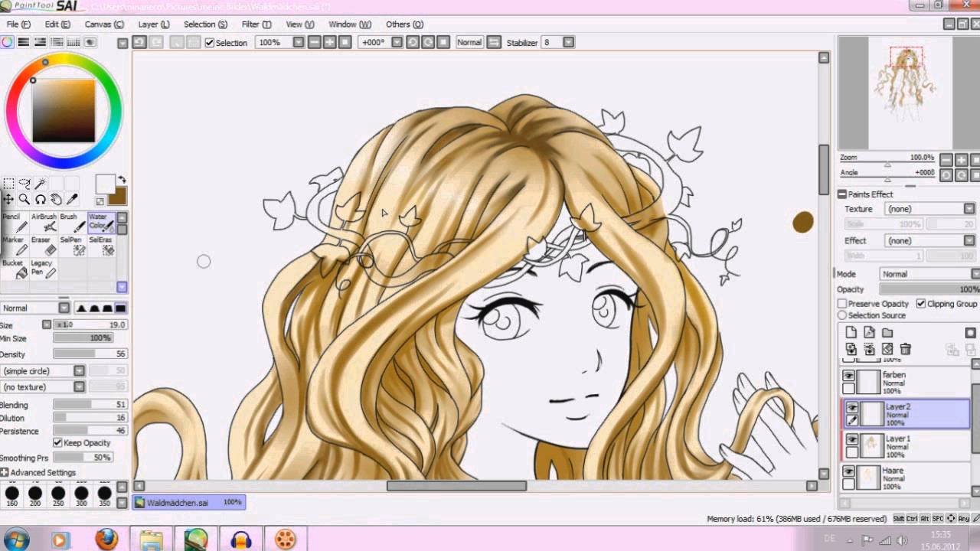The image size is (980, 551).
Task: Select the Pencil tool
Action: click(15, 223)
